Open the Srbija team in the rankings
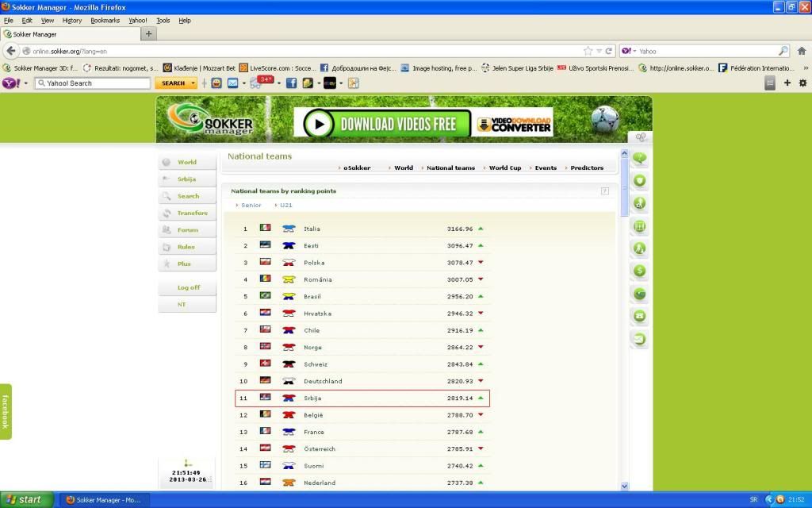Screen dimensions: 812x508 (x=362, y=398)
